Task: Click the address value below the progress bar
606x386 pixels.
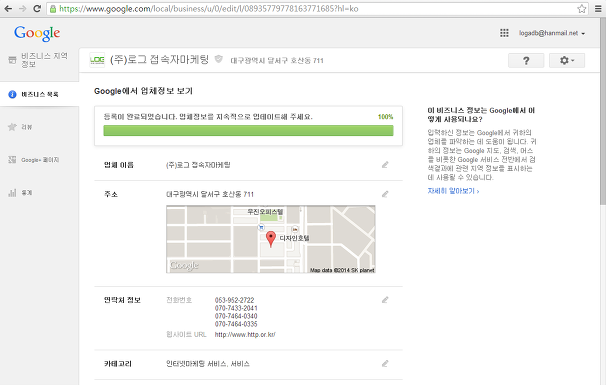Action: click(x=209, y=194)
